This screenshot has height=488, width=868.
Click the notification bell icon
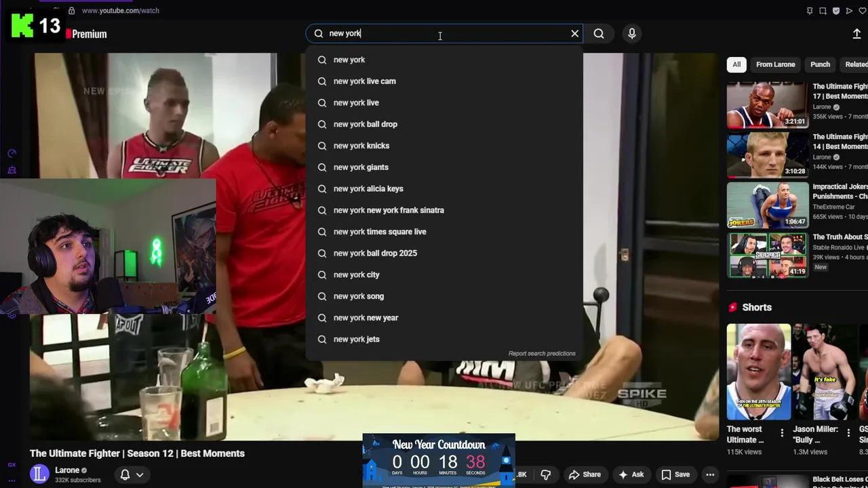click(x=125, y=474)
